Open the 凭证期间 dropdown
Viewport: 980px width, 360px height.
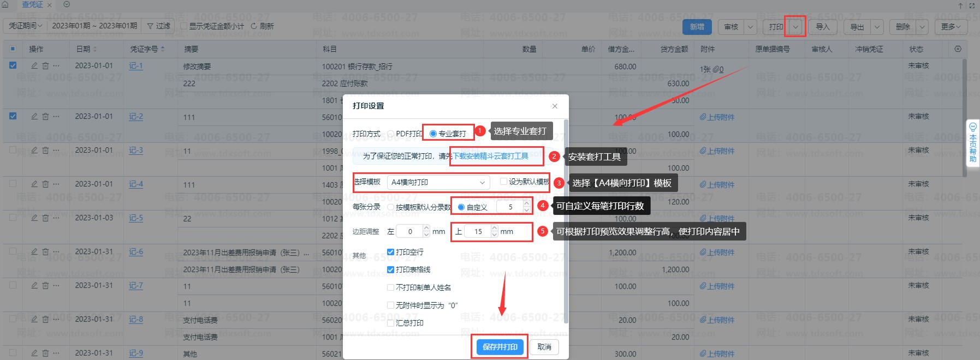(26, 26)
